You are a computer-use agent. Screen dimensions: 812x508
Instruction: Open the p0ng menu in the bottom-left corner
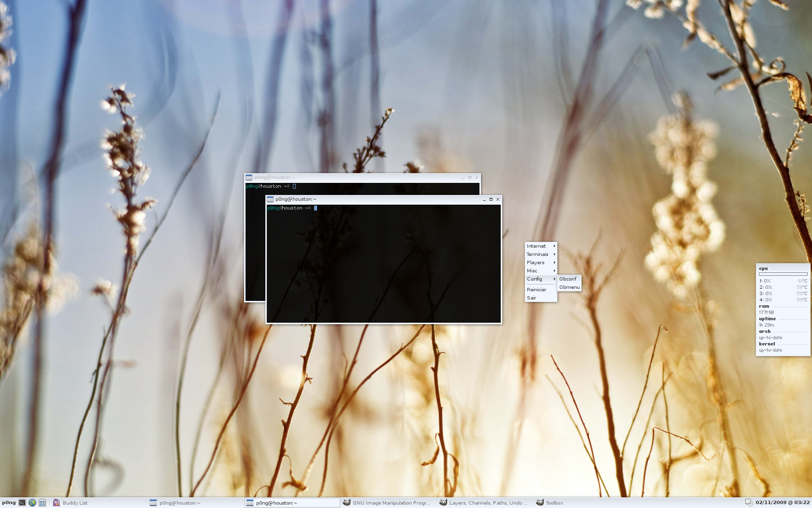coord(8,502)
